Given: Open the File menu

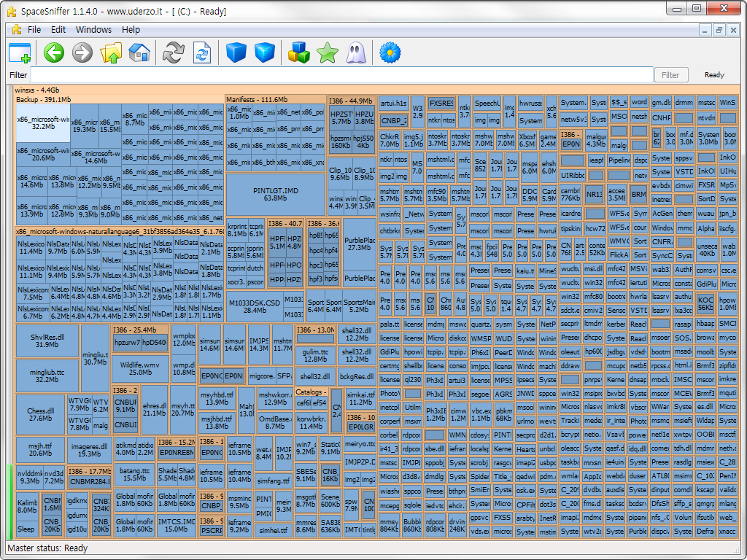Looking at the screenshot, I should [34, 29].
